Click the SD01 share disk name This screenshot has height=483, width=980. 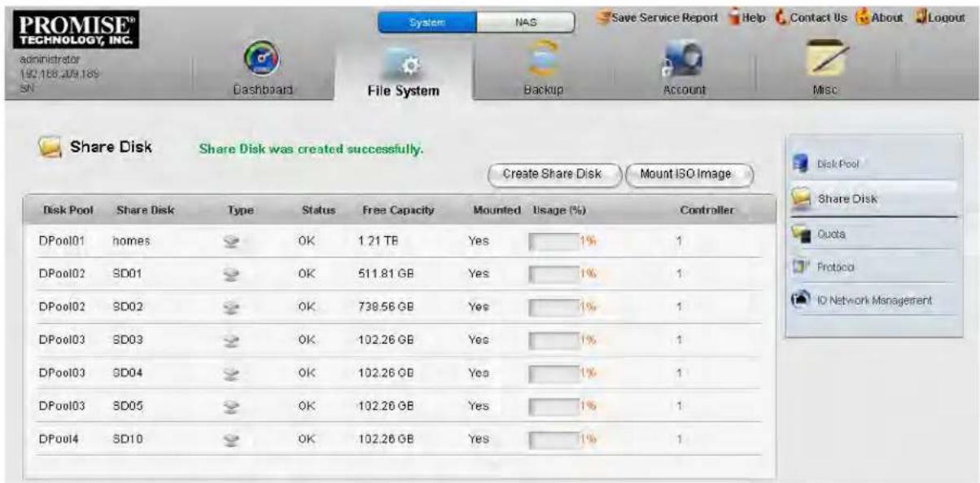click(128, 275)
